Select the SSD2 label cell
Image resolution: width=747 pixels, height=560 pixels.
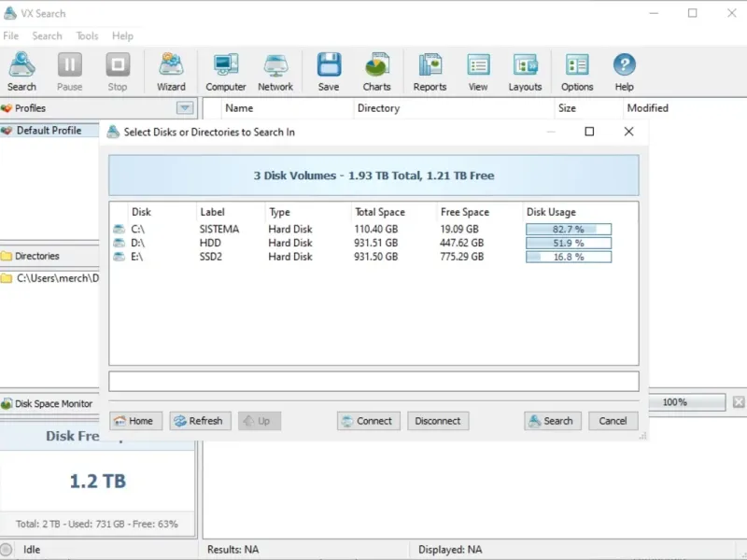click(211, 257)
